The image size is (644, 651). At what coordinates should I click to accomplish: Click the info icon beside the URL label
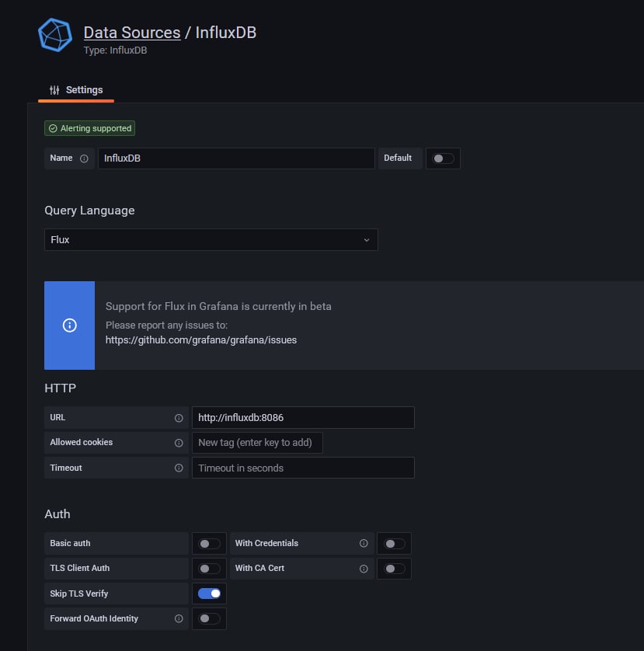click(179, 418)
